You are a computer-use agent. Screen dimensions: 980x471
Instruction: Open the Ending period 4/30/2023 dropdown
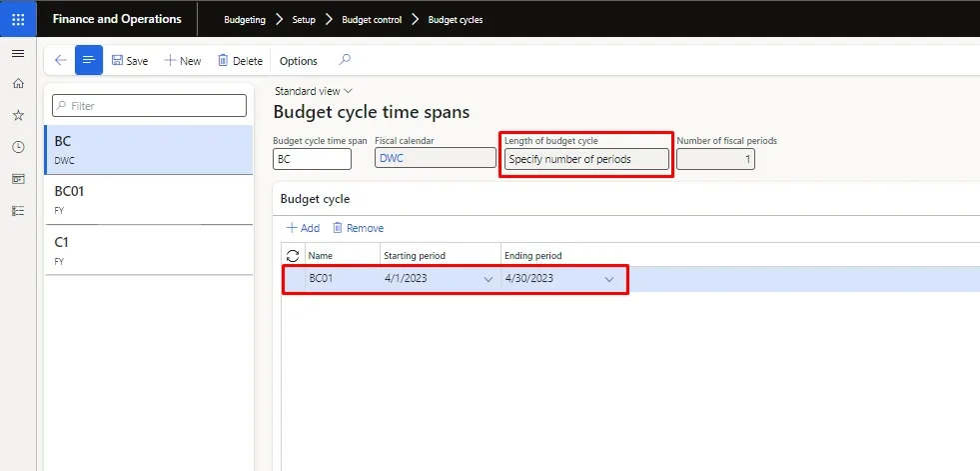pyautogui.click(x=609, y=279)
